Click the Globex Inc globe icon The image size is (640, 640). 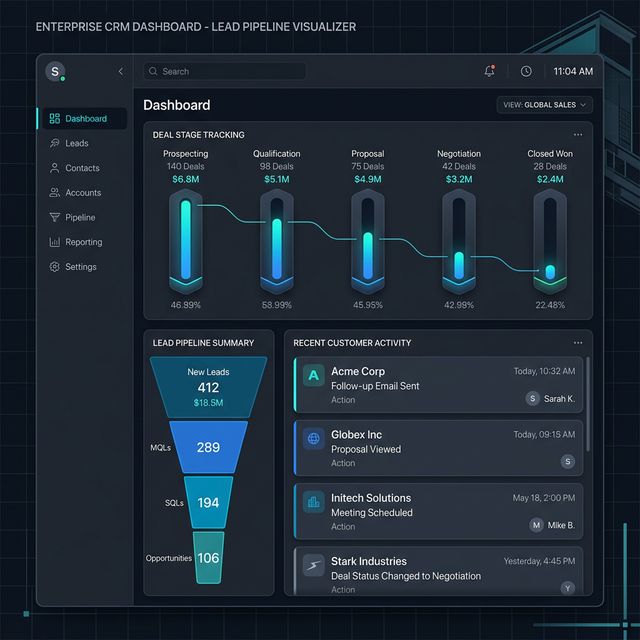tap(313, 438)
